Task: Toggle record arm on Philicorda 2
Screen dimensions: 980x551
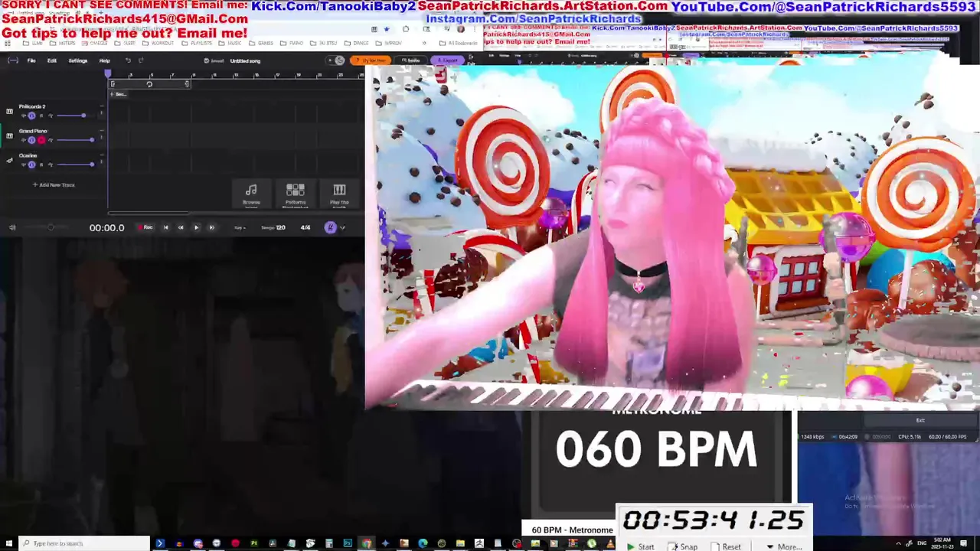Action: pyautogui.click(x=41, y=116)
